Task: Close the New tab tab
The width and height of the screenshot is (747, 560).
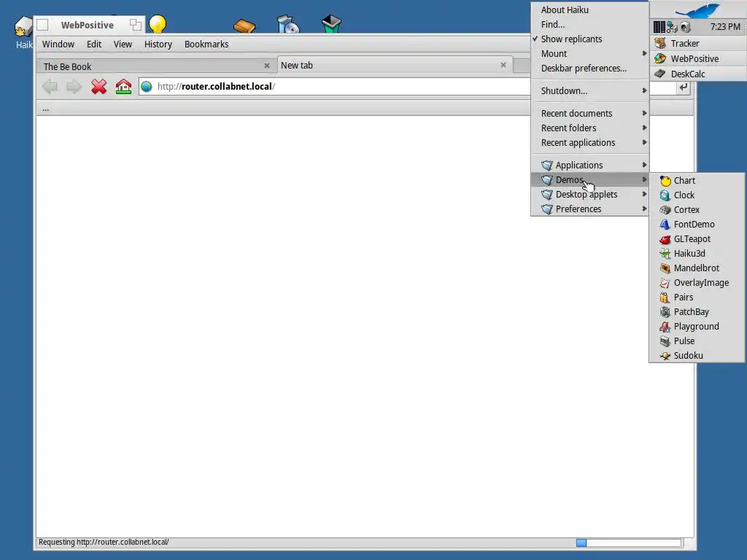Action: (x=503, y=65)
